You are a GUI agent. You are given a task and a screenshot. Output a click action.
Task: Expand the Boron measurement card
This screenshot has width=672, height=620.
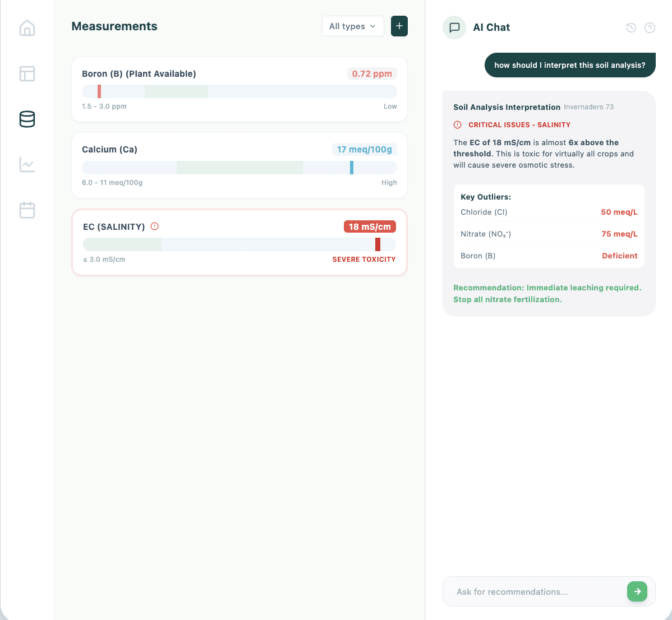240,89
